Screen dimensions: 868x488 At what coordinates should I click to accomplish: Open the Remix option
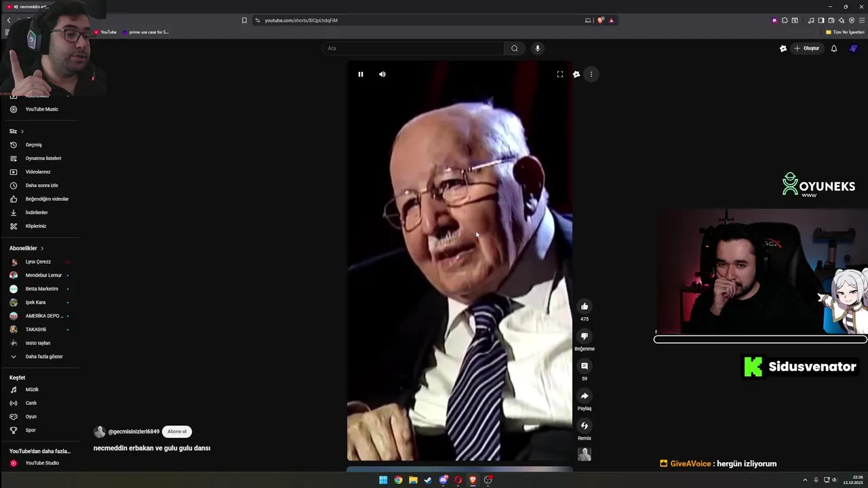click(x=585, y=426)
